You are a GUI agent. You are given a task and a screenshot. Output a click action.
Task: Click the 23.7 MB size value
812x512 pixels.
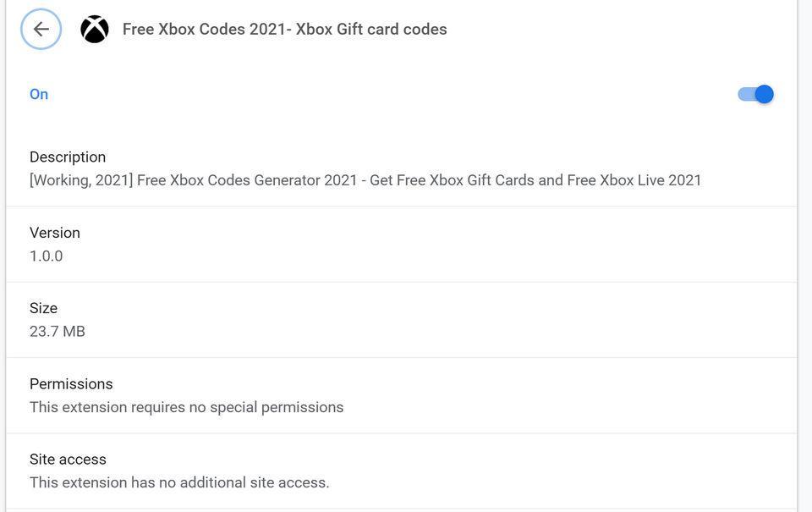coord(58,331)
